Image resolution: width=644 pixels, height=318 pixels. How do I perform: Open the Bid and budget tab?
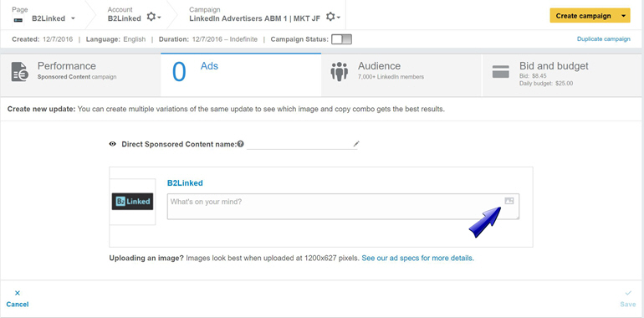point(563,74)
